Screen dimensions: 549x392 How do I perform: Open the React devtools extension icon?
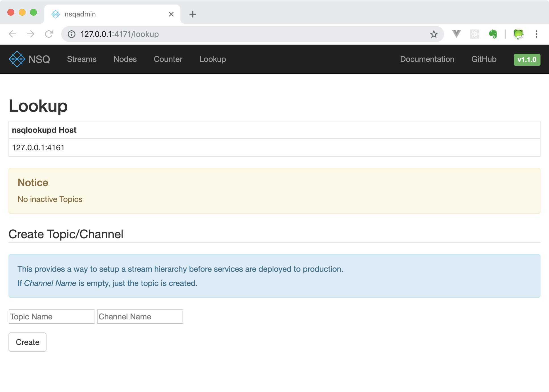474,34
